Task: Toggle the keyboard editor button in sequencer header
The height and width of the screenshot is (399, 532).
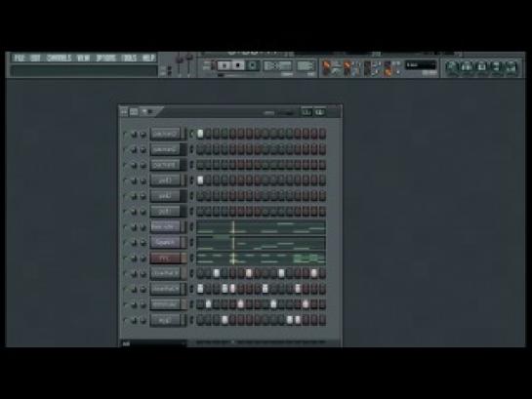Action: tap(319, 111)
